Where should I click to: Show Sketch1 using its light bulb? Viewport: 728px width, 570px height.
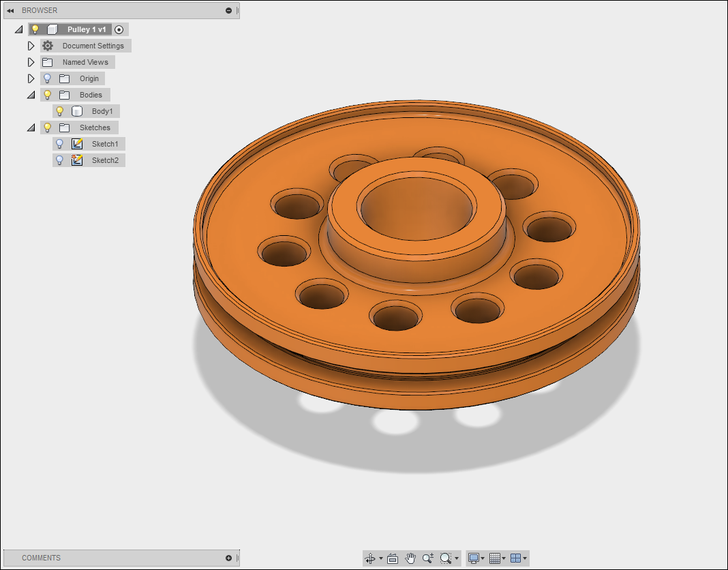click(59, 144)
